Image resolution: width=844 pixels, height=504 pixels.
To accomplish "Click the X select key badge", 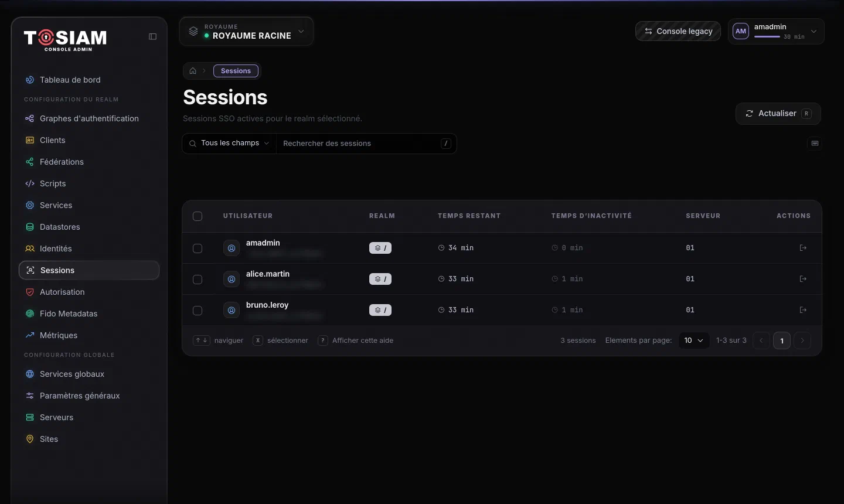I will tap(257, 340).
